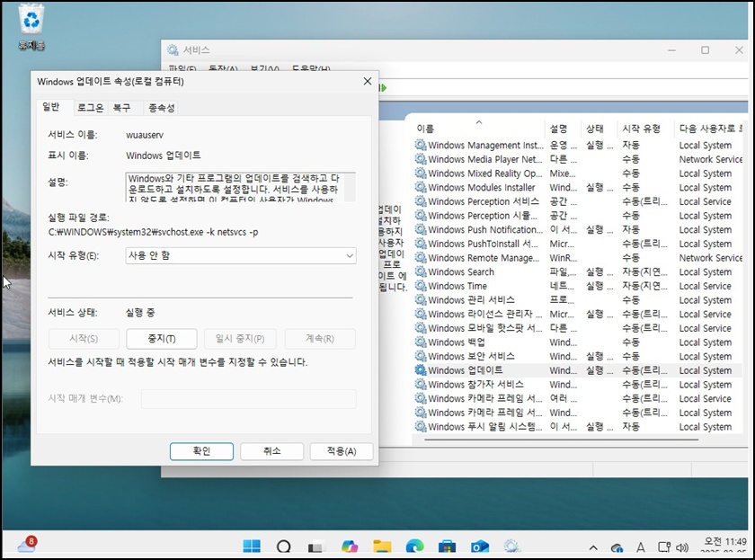The image size is (755, 560).
Task: Click the volume icon in system tray
Action: click(682, 547)
